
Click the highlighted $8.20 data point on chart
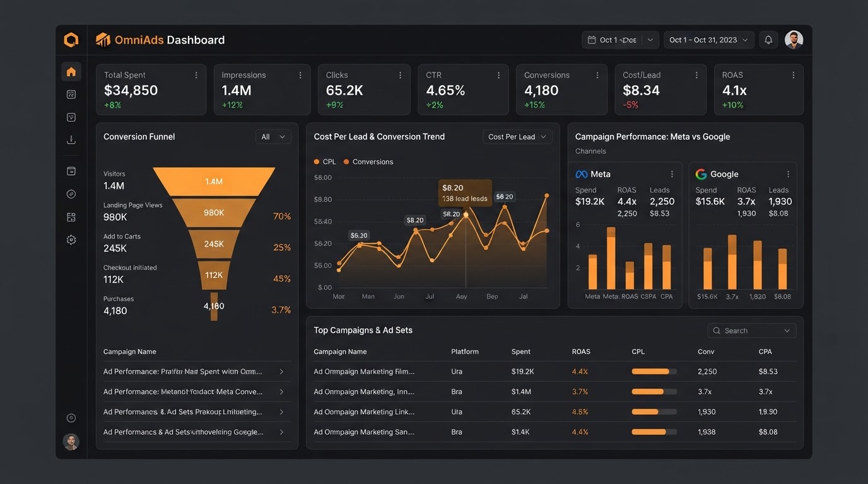(x=466, y=215)
